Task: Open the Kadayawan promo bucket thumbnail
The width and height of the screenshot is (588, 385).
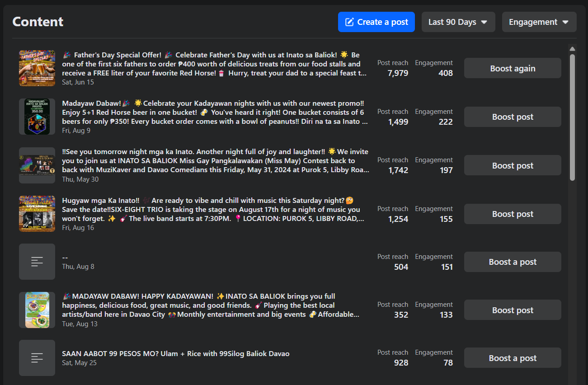Action: pos(37,117)
